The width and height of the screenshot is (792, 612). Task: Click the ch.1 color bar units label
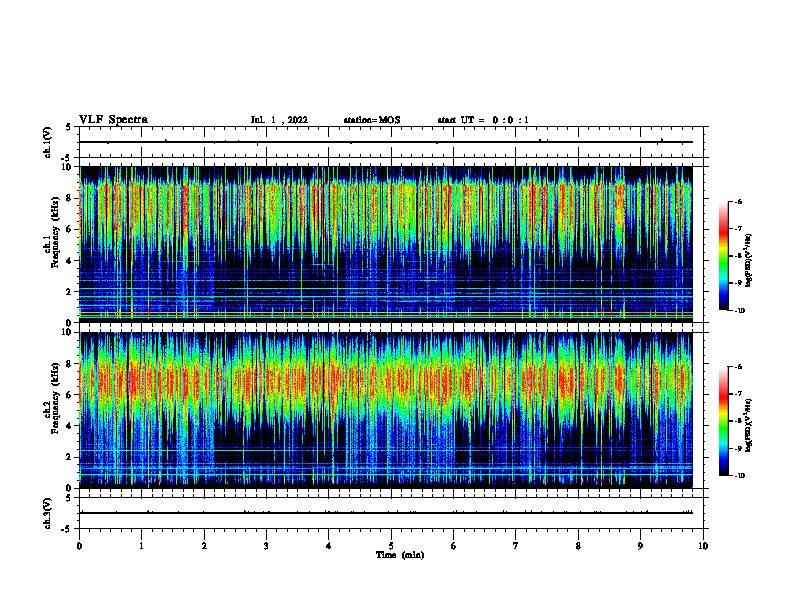(749, 260)
